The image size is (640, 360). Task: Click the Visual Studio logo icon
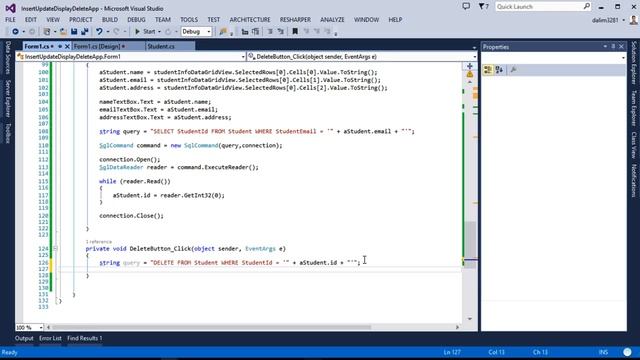[x=10, y=8]
